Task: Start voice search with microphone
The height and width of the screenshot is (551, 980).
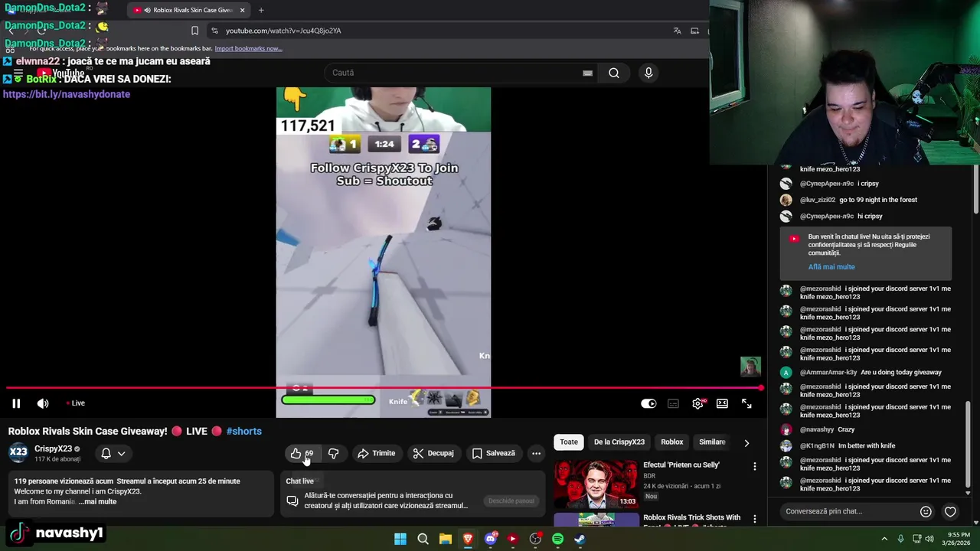Action: (648, 73)
